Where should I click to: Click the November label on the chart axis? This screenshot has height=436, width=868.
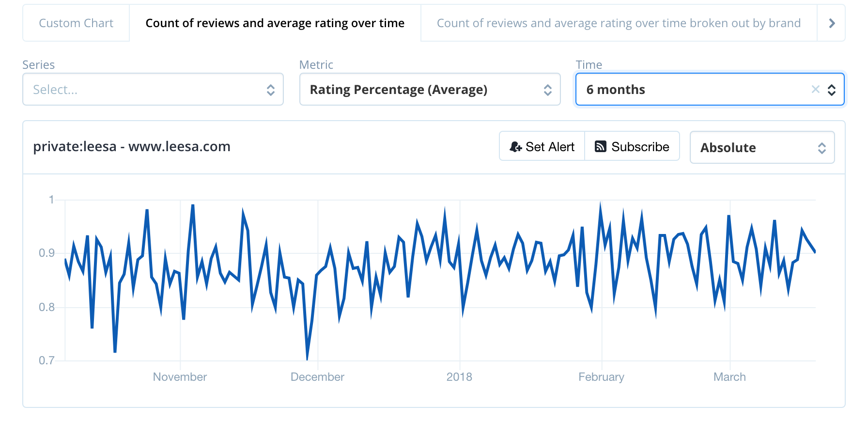pos(179,377)
